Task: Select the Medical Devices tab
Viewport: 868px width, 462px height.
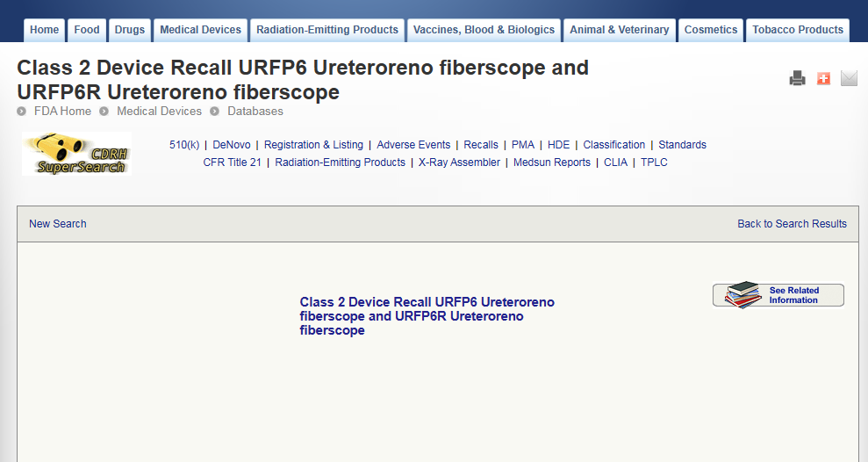Action: (x=200, y=30)
